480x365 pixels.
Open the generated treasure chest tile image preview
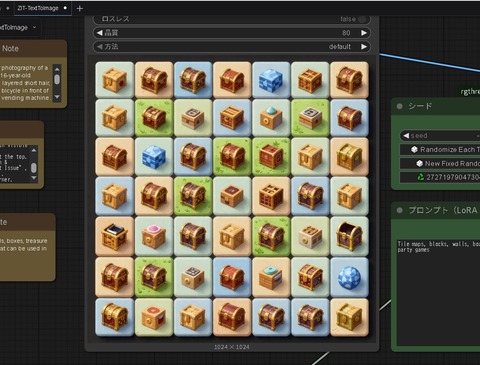click(232, 199)
